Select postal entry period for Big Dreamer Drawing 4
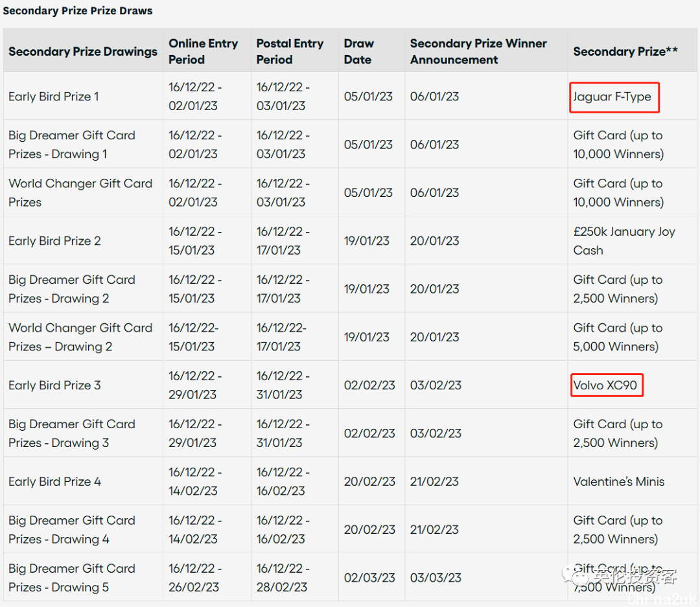The height and width of the screenshot is (607, 700). (283, 530)
